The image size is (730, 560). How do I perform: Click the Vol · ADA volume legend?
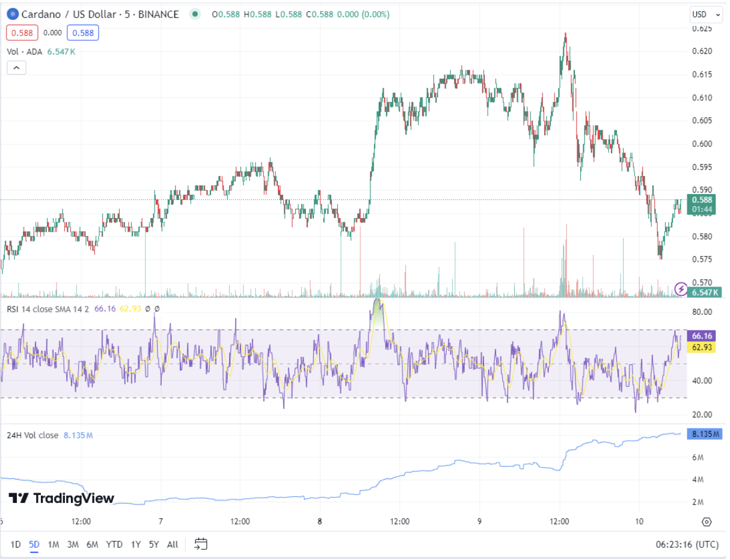point(24,52)
